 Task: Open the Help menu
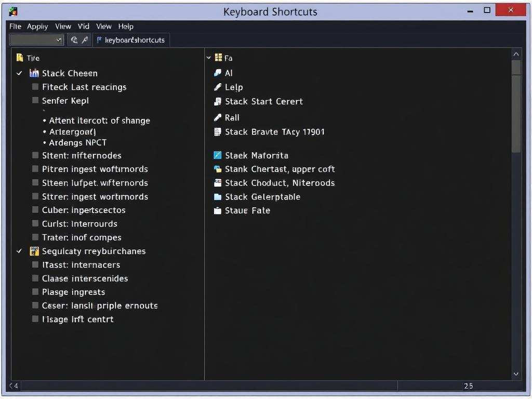pos(126,26)
